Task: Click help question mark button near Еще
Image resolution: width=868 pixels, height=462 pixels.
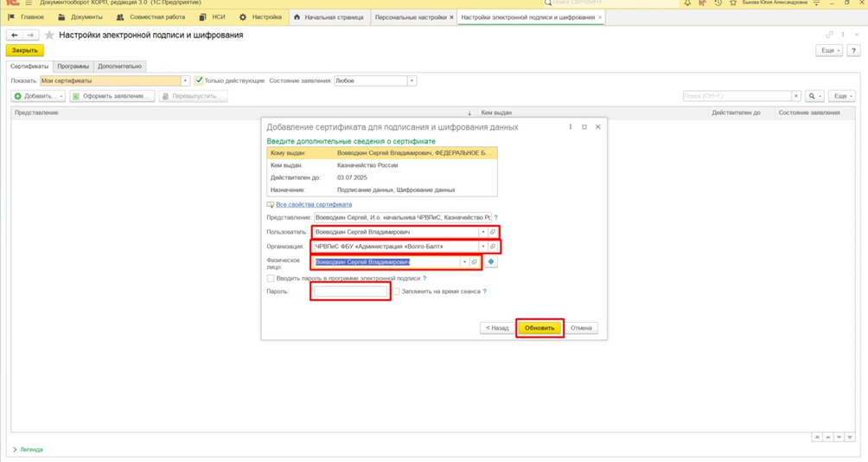Action: tap(853, 50)
